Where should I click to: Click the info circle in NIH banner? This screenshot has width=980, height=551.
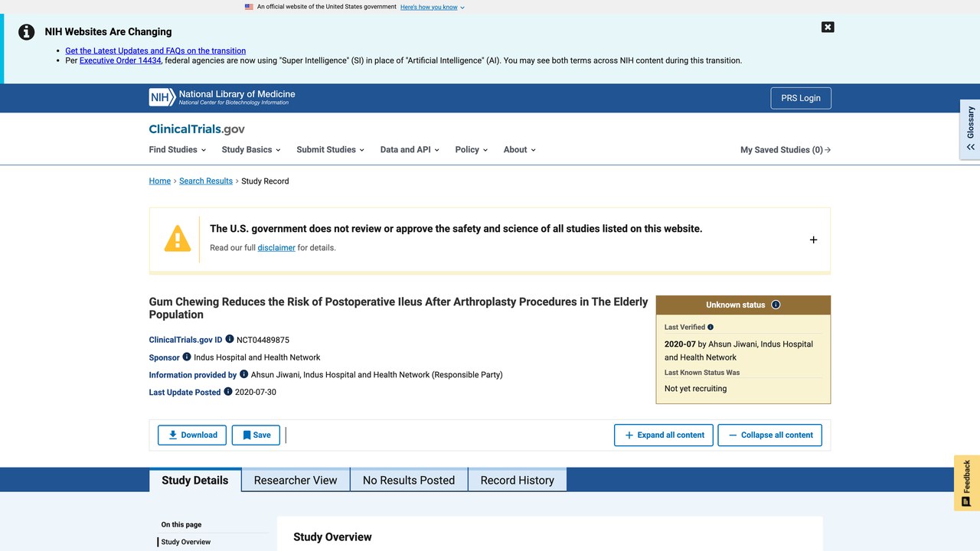(x=27, y=32)
